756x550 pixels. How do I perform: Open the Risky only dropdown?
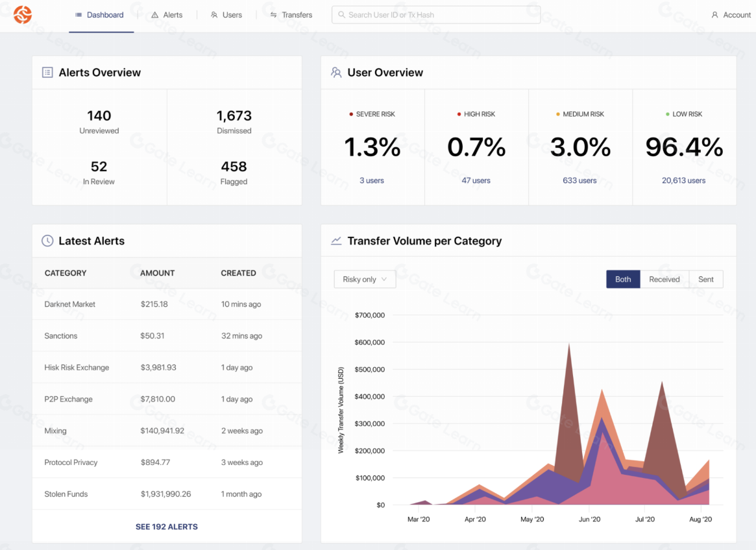(365, 280)
